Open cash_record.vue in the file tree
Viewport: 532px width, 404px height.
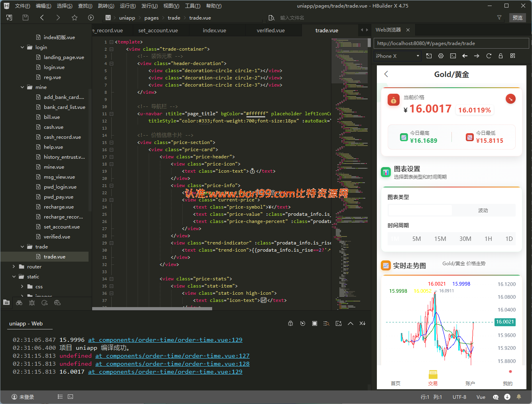tap(62, 137)
